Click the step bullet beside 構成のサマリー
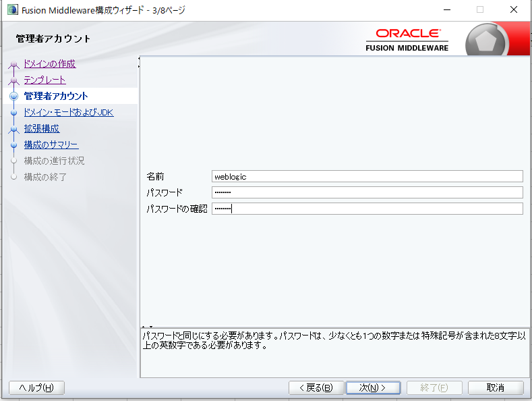 13,145
